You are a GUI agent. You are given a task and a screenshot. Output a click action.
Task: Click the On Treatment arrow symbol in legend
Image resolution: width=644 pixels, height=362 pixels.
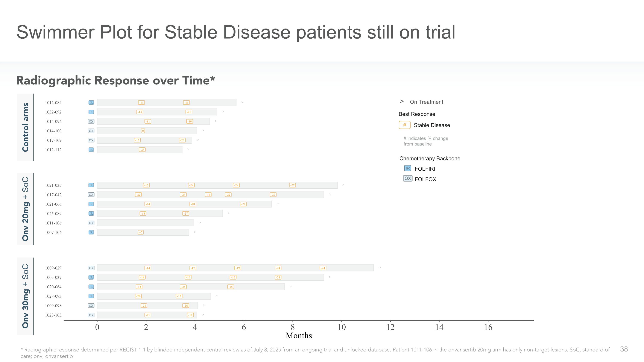click(402, 101)
